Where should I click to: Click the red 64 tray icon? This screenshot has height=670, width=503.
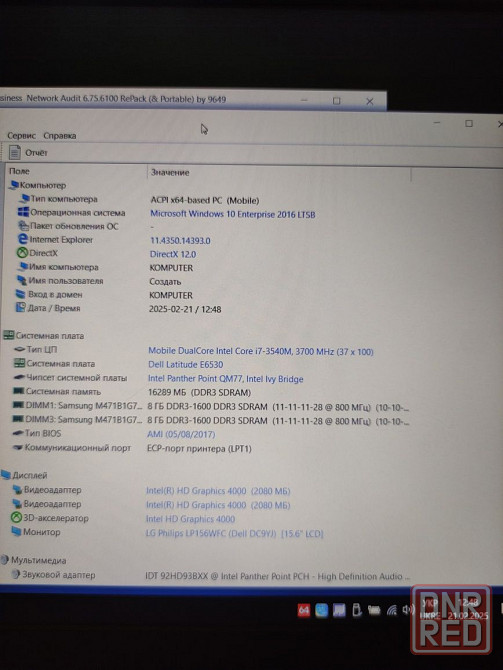click(x=303, y=610)
